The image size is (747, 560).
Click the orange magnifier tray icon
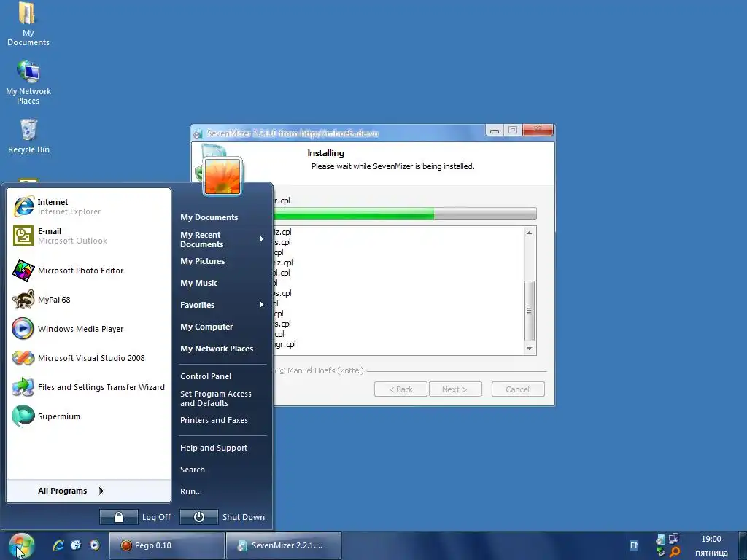674,553
